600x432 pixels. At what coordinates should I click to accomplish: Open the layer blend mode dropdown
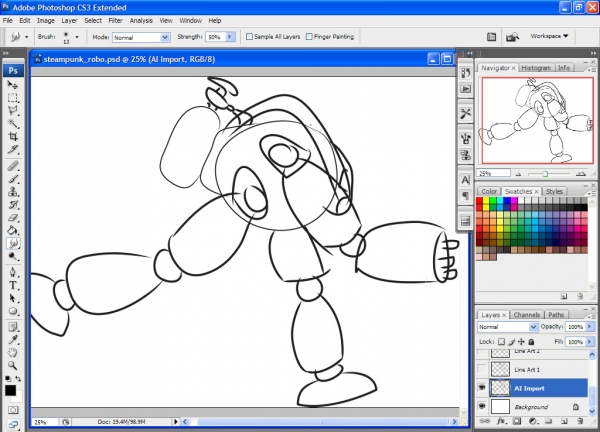point(507,327)
